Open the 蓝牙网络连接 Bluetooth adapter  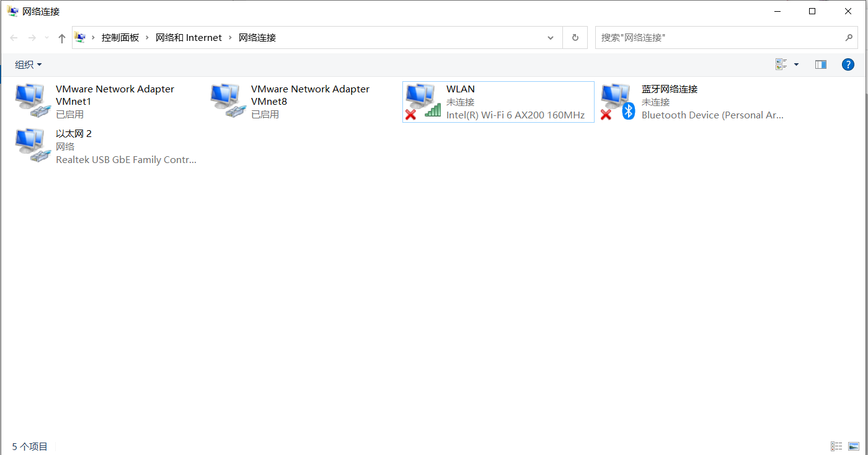669,89
